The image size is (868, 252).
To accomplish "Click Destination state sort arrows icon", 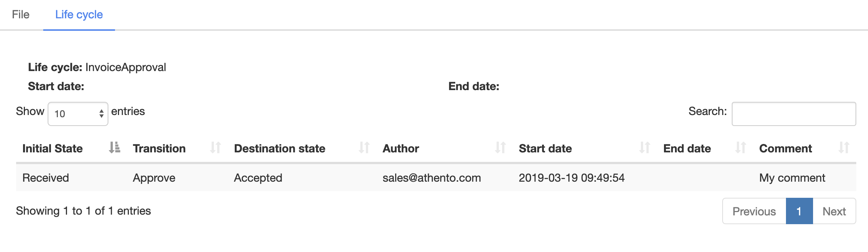I will [x=364, y=148].
